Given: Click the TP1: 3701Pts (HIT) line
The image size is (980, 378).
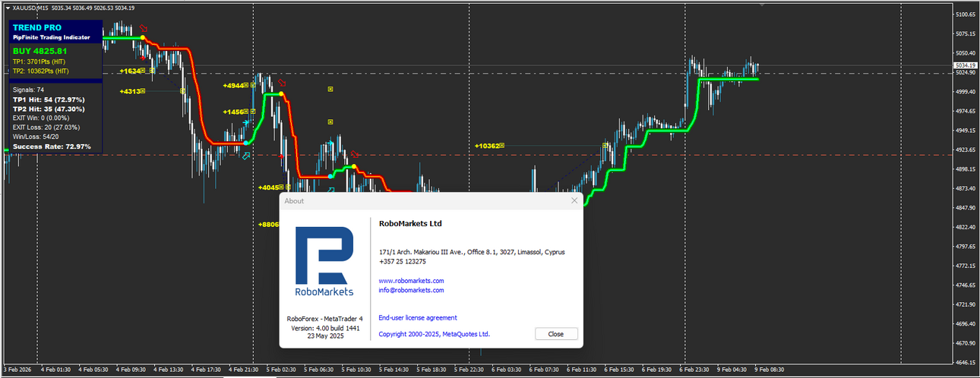Looking at the screenshot, I should 40,61.
